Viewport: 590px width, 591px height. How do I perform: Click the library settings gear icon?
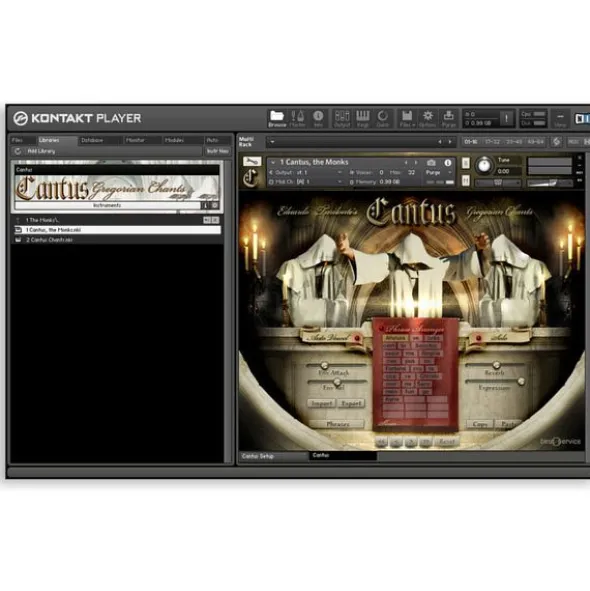point(215,205)
